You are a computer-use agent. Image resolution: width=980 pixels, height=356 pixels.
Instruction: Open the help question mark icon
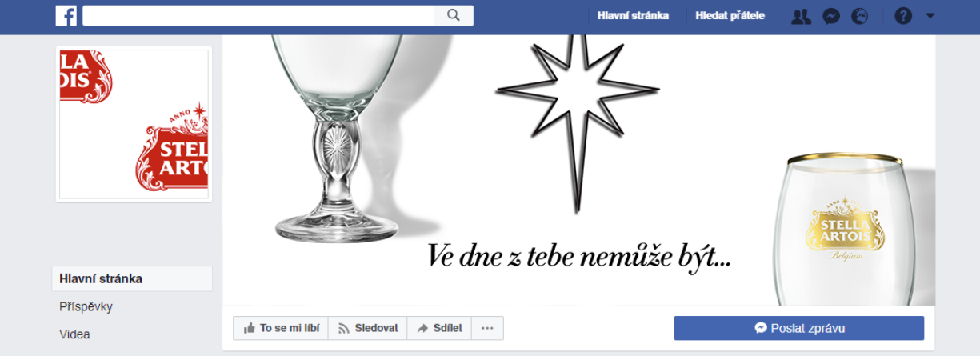pyautogui.click(x=903, y=16)
